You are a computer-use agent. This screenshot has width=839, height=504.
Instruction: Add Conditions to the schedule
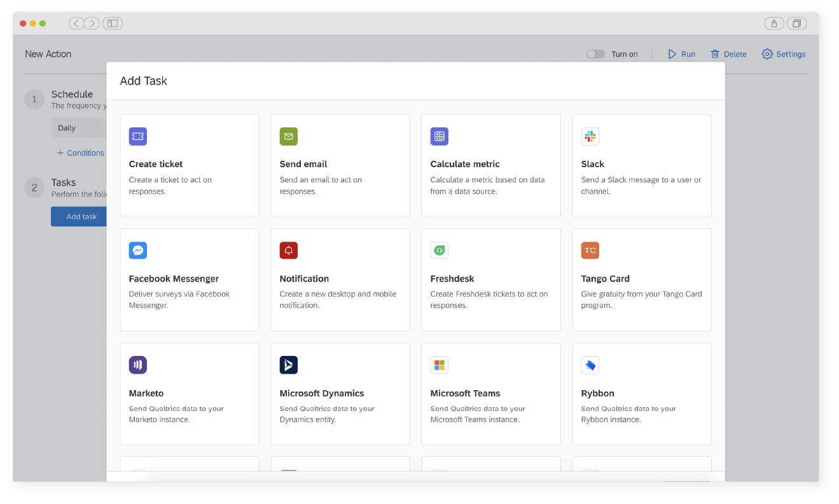(x=80, y=153)
